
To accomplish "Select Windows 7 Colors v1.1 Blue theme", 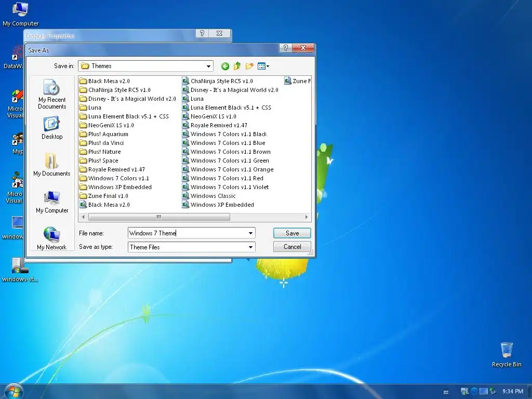I will [223, 143].
